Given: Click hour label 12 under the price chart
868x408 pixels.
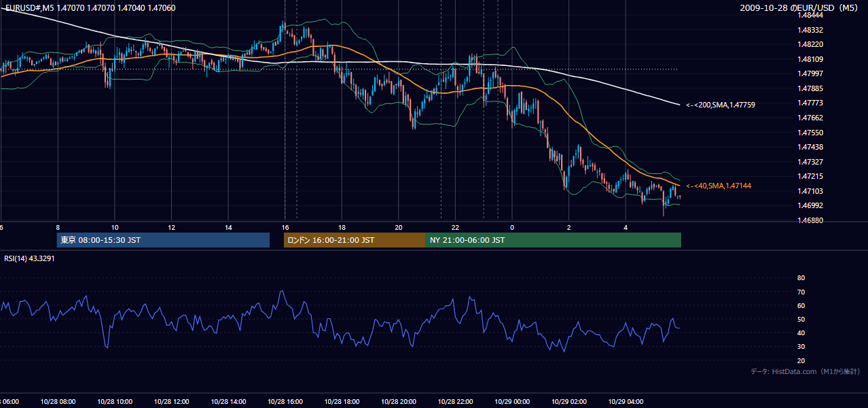Looking at the screenshot, I should (x=171, y=228).
